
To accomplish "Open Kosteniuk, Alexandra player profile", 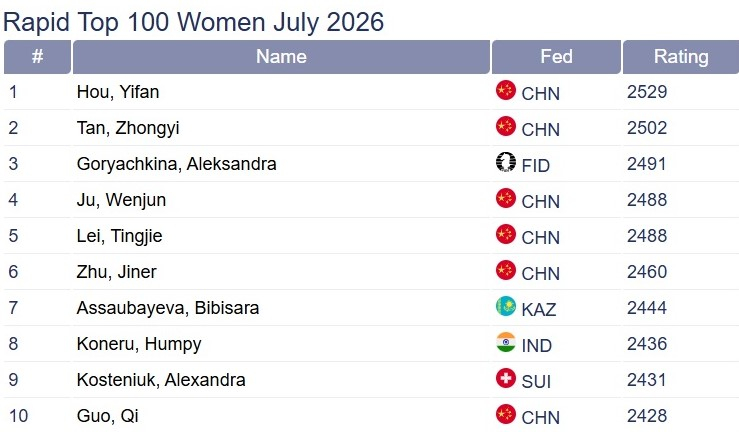I will 161,380.
